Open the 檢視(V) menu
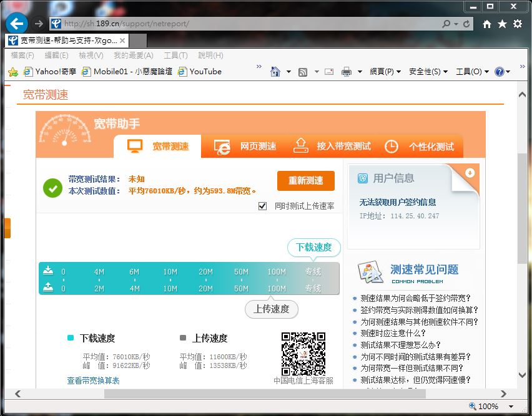The height and width of the screenshot is (416, 532). click(91, 56)
